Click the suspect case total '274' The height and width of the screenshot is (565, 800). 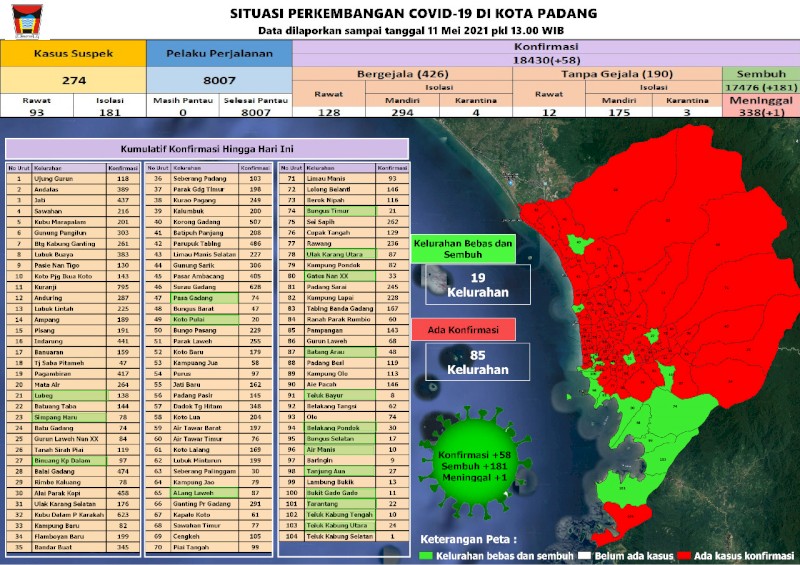(x=74, y=81)
